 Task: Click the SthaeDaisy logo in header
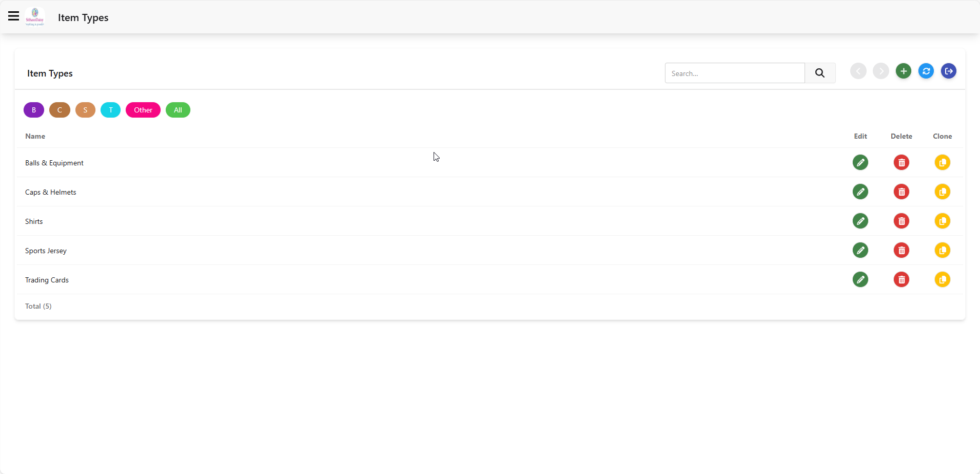tap(35, 17)
